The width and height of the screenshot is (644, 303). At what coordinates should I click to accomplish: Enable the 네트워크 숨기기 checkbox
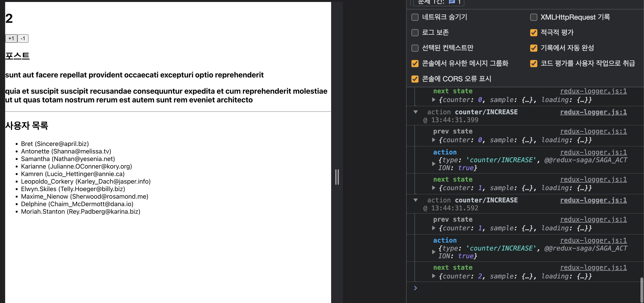[415, 17]
